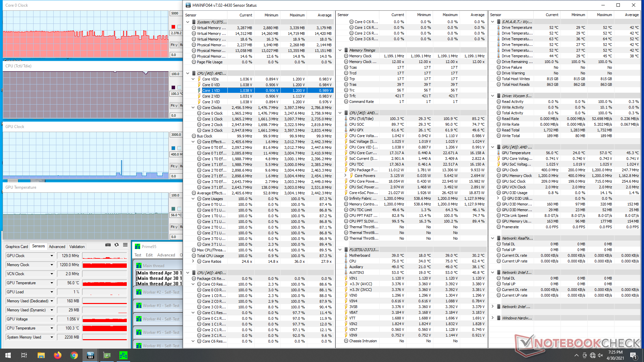Screen dimensions: 644x362
Task: Open Task View from the taskbar
Action: [x=24, y=355]
